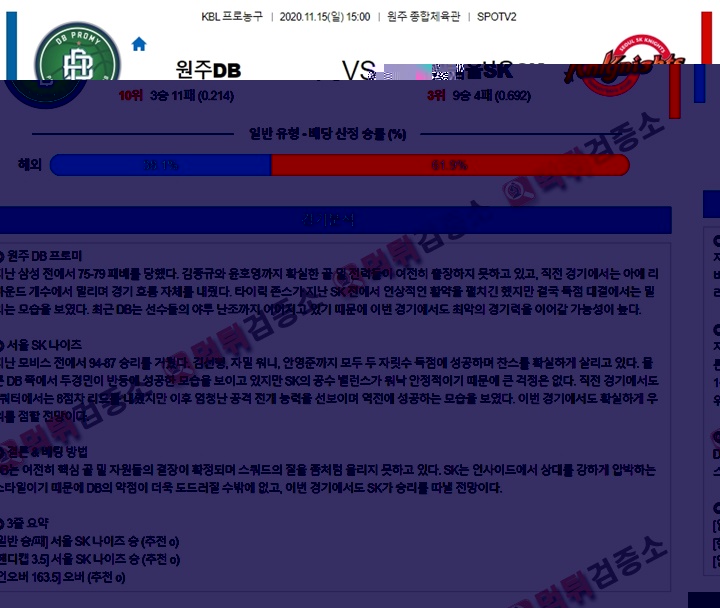Viewport: 720px width, 608px height.
Task: Click the VS text between teams
Action: 359,70
